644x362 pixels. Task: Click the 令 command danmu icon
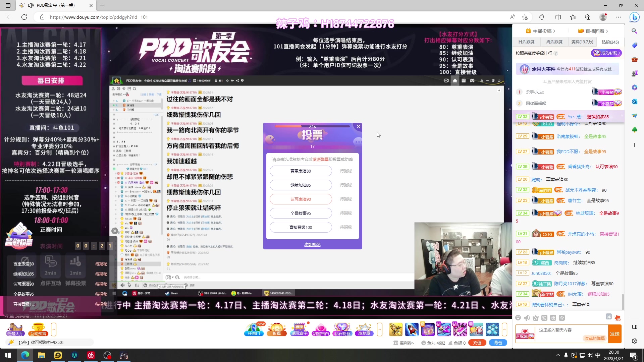point(562,318)
